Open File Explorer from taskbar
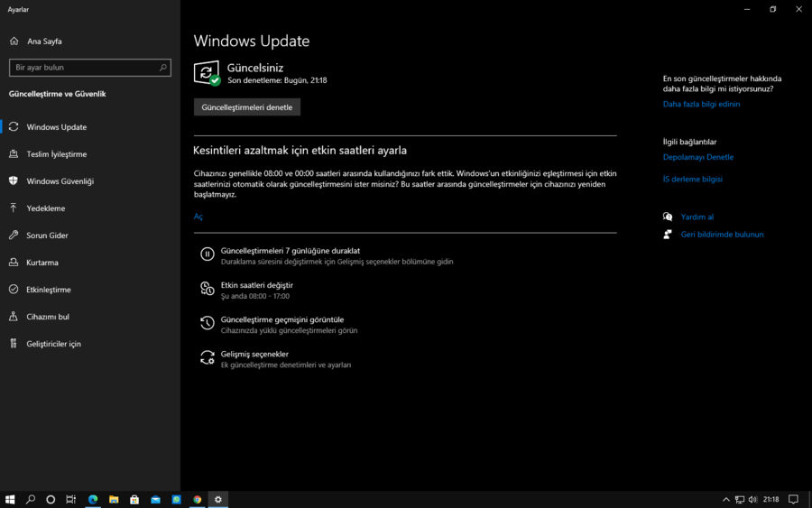The height and width of the screenshot is (508, 812). [x=114, y=500]
